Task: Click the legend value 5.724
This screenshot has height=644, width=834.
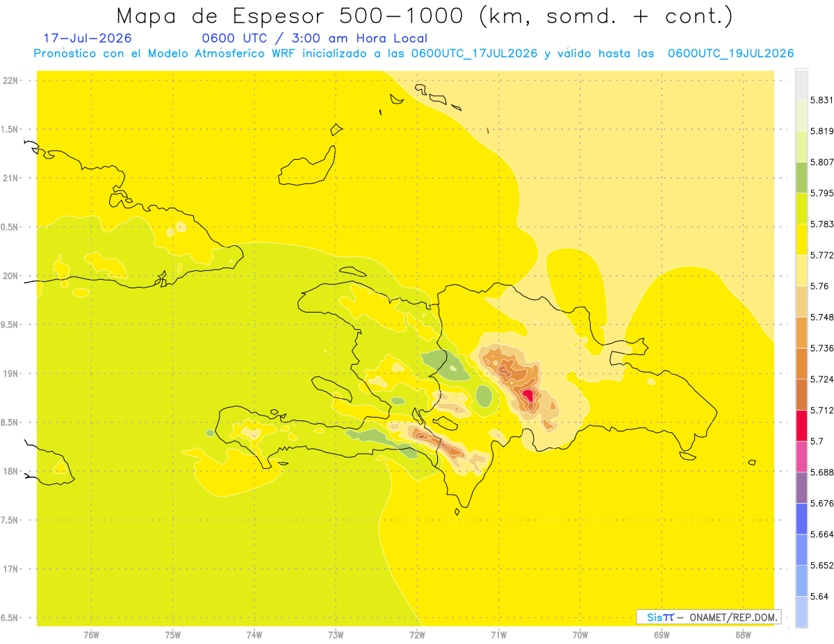Action: click(x=823, y=379)
